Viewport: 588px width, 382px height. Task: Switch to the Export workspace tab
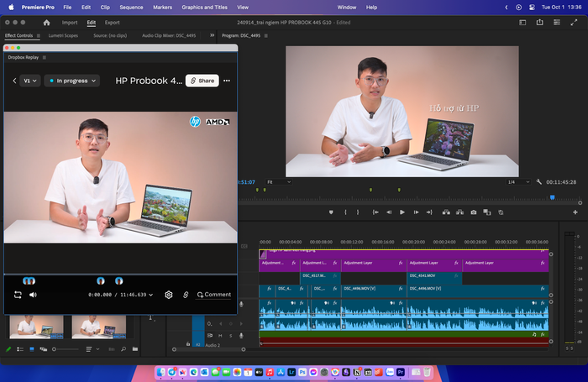pos(112,23)
